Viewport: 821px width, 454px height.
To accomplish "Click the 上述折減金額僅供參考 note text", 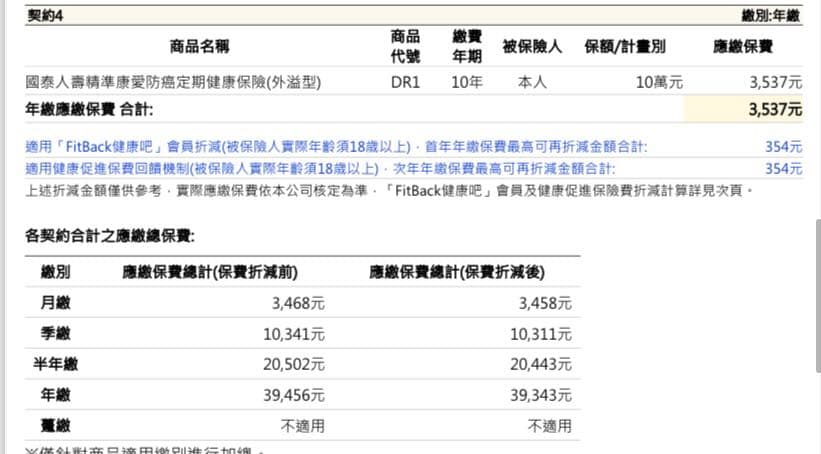I will click(389, 191).
